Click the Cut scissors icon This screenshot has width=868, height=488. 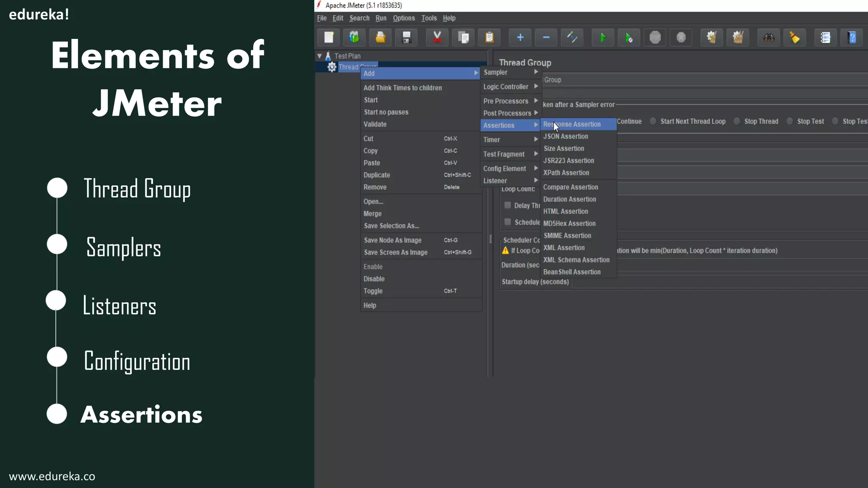coord(437,37)
